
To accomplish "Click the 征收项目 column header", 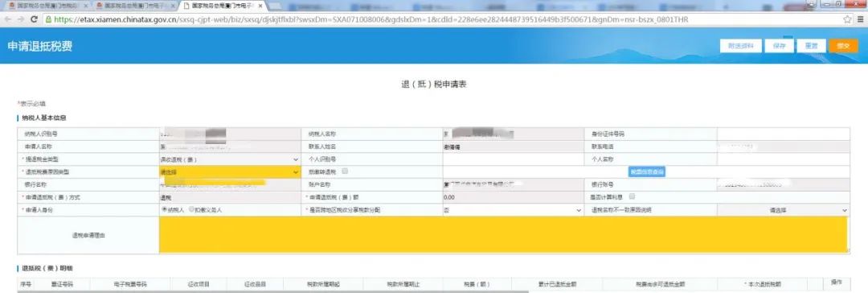I will pyautogui.click(x=199, y=283).
